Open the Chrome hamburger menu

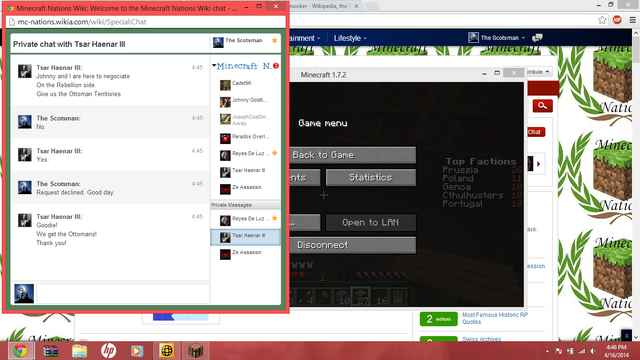[x=632, y=20]
